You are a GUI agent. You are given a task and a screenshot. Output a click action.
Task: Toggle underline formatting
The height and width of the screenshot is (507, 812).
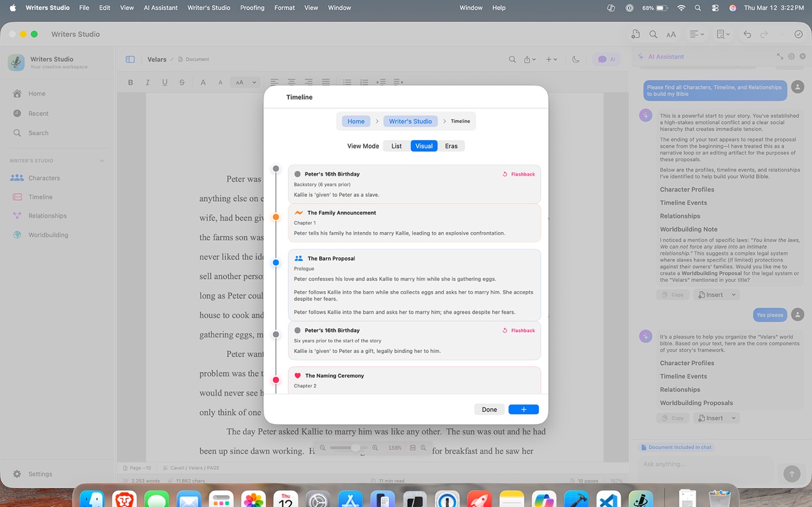pos(165,82)
